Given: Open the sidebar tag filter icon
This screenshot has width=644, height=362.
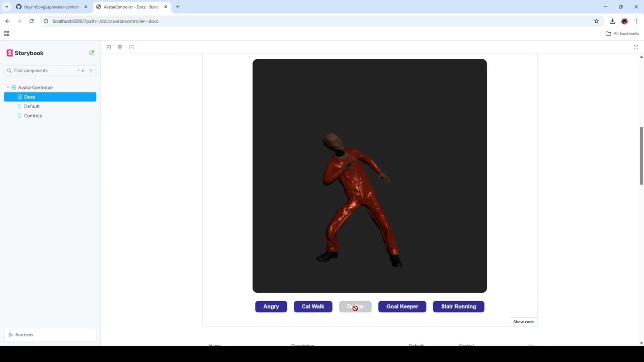Looking at the screenshot, I should (91, 70).
